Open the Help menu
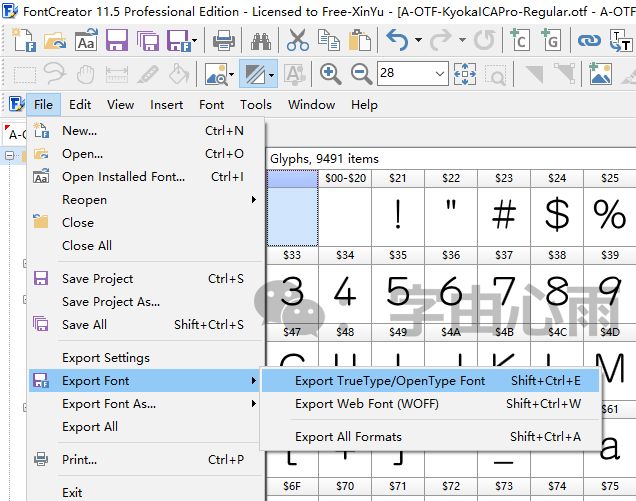The height and width of the screenshot is (501, 636). tap(364, 105)
